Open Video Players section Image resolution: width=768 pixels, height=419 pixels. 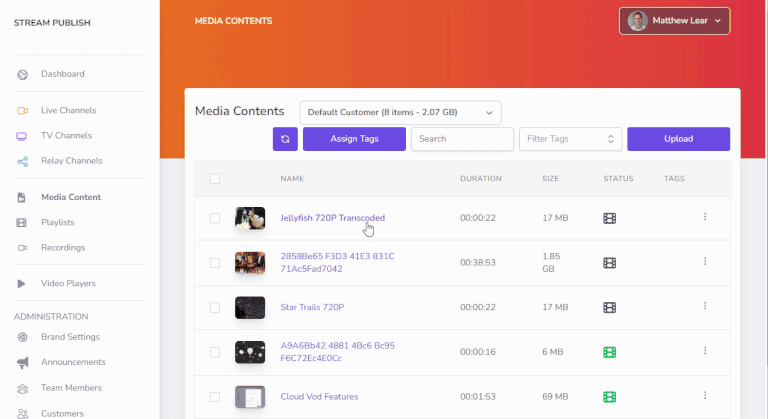(x=68, y=283)
